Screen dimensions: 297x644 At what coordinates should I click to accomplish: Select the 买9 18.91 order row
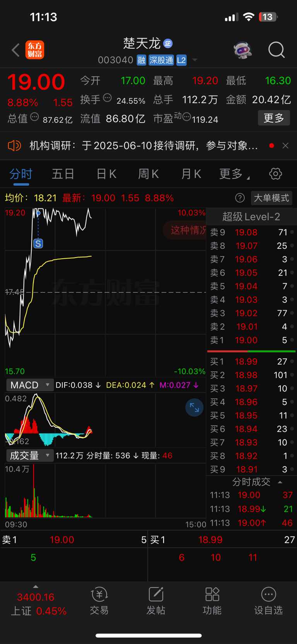(251, 469)
